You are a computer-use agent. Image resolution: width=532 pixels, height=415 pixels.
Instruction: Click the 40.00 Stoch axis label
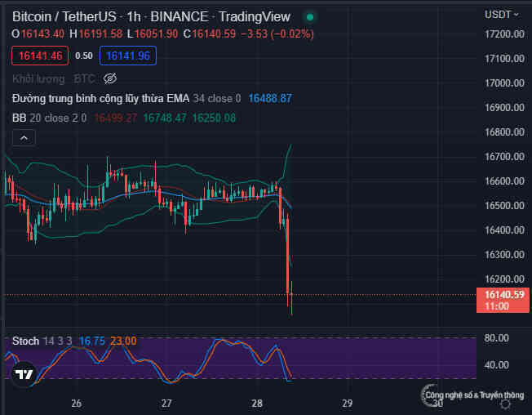[496, 365]
